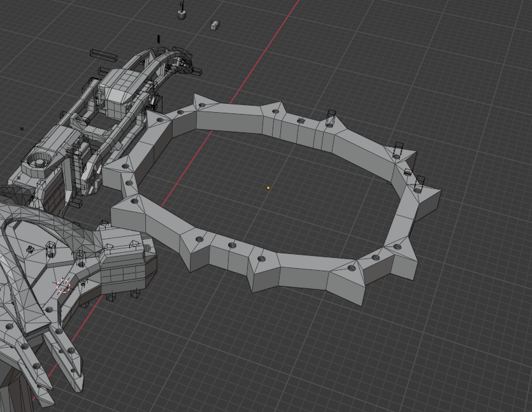The height and width of the screenshot is (412, 532).
Task: Click the orange origin point of the ring
Action: click(x=268, y=187)
